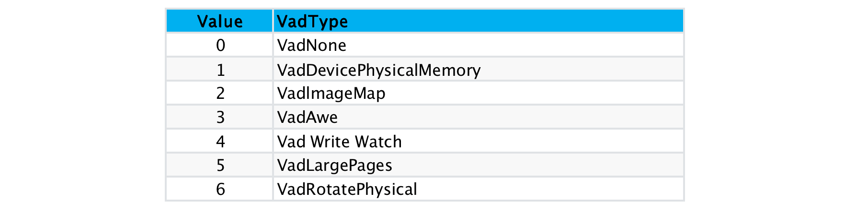Click the word "Watch" in row 4
Image resolution: width=868 pixels, height=215 pixels.
point(378,142)
